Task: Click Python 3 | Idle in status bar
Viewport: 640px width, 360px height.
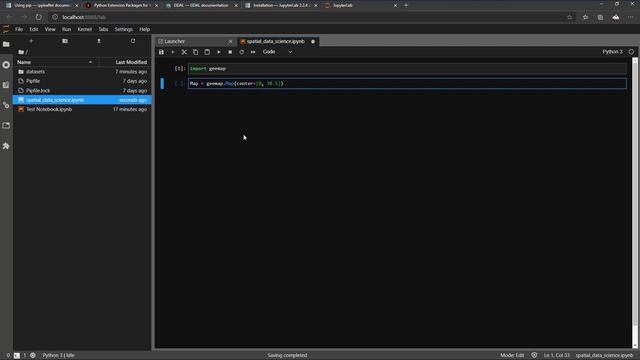Action: coord(58,355)
